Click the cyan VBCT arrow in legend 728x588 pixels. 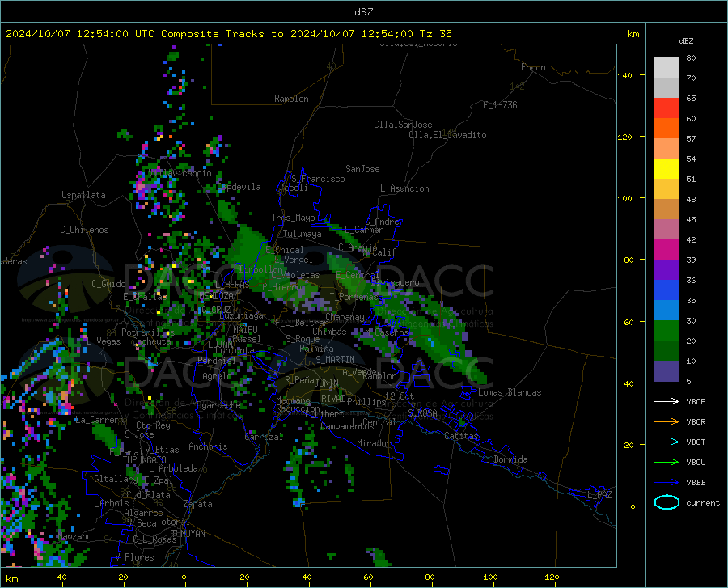tap(667, 442)
